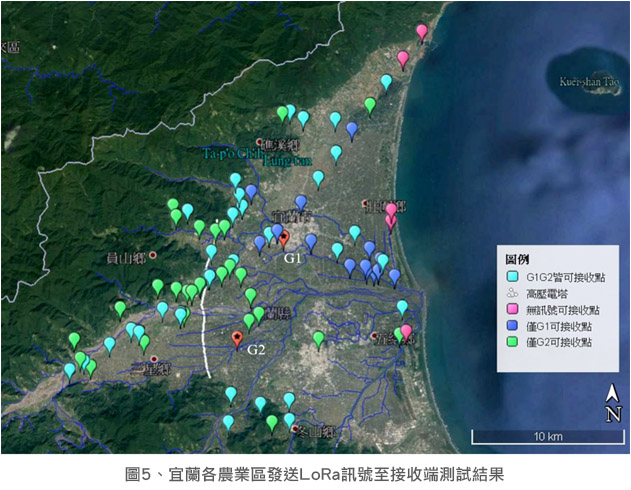The height and width of the screenshot is (490, 631).
Task: Click the pink legend icon for 無訊號可接收點
Action: click(512, 309)
